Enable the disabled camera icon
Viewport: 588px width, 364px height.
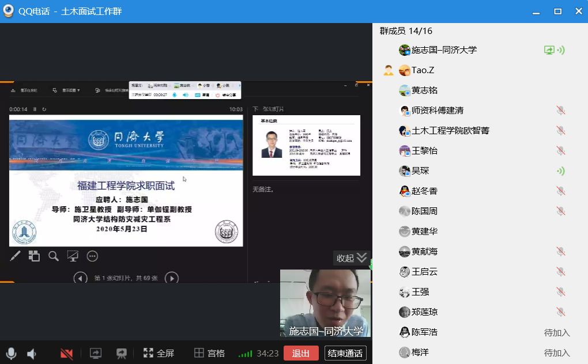[x=66, y=353]
